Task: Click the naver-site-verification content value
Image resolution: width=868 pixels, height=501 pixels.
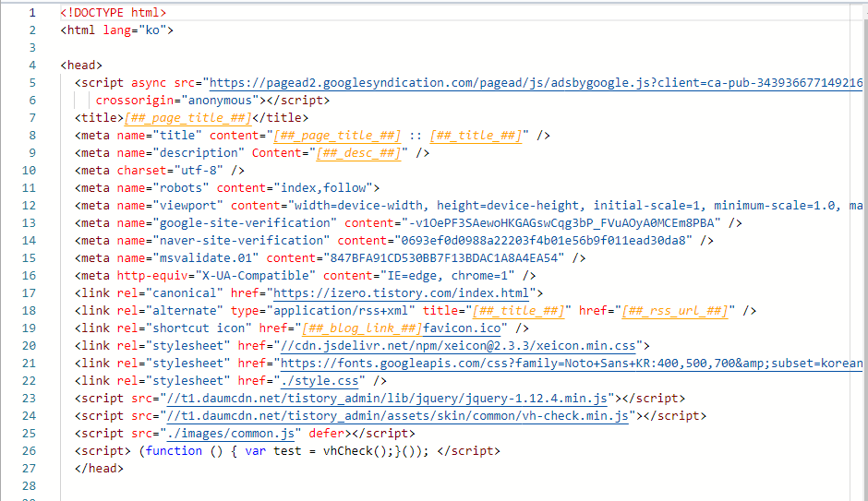Action: click(x=543, y=241)
